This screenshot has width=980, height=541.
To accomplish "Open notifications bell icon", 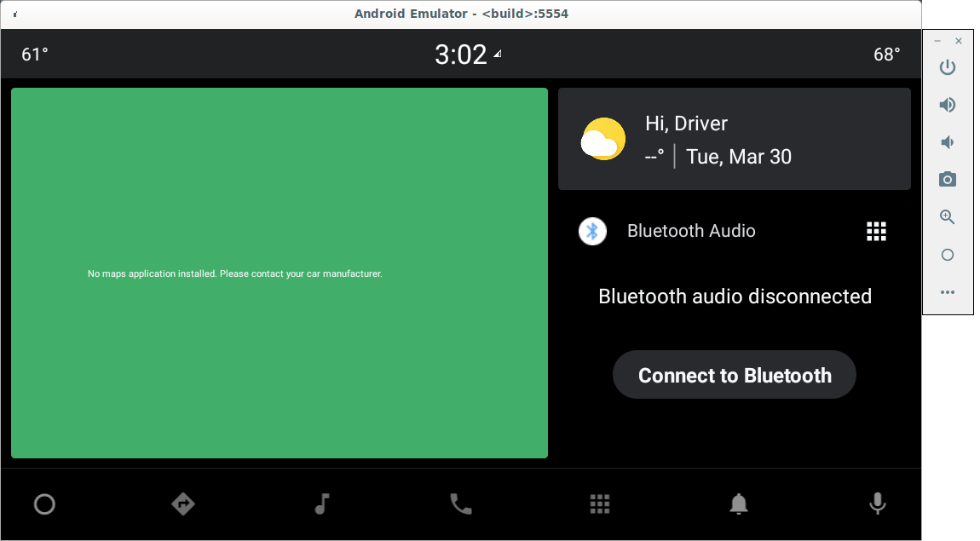I will 739,504.
